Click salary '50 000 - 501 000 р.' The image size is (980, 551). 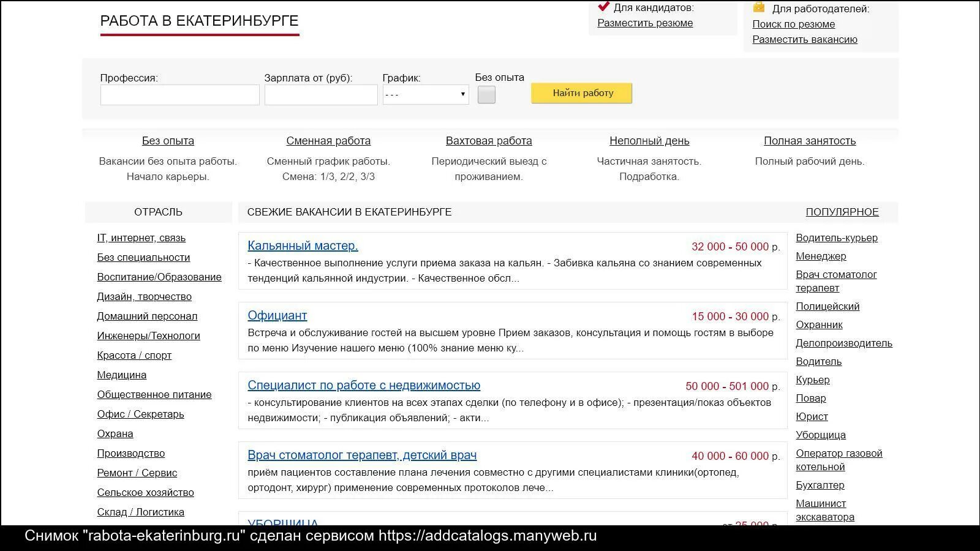(733, 386)
